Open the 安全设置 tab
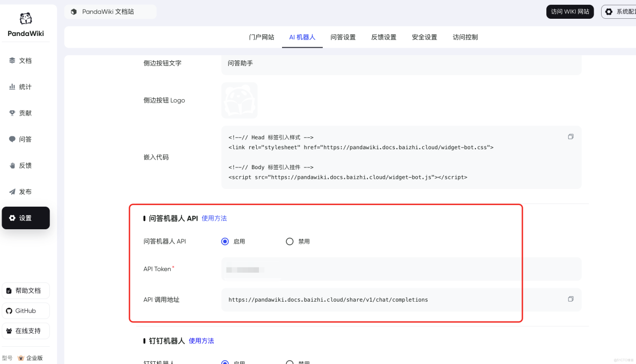Viewport: 636px width, 364px height. 424,37
